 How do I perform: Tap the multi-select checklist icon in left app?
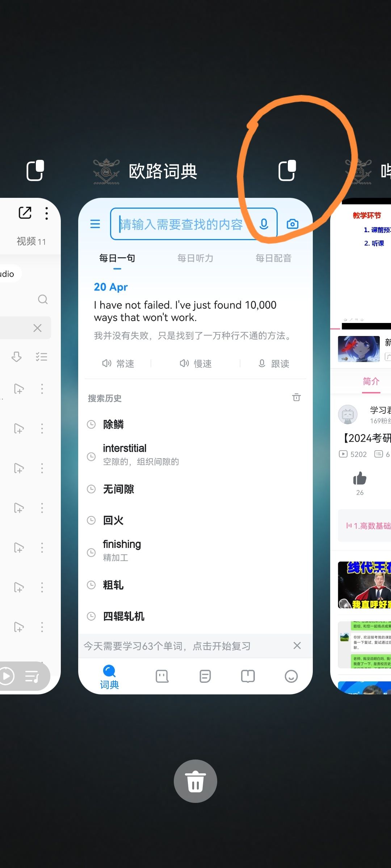[x=41, y=357]
